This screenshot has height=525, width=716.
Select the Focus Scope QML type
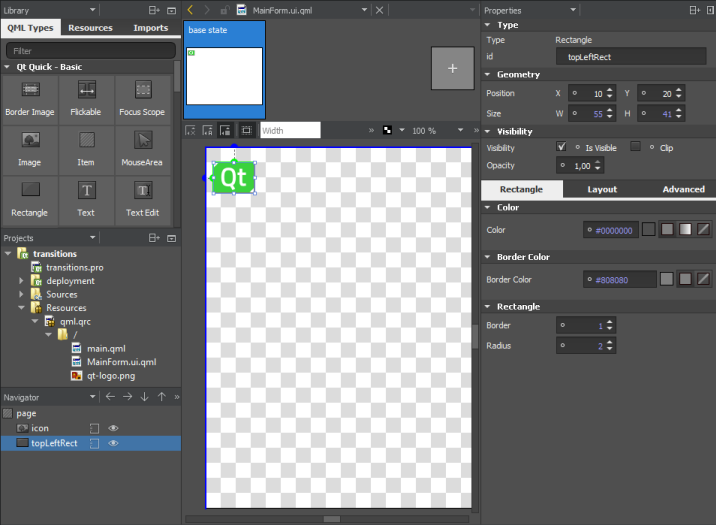pyautogui.click(x=142, y=100)
